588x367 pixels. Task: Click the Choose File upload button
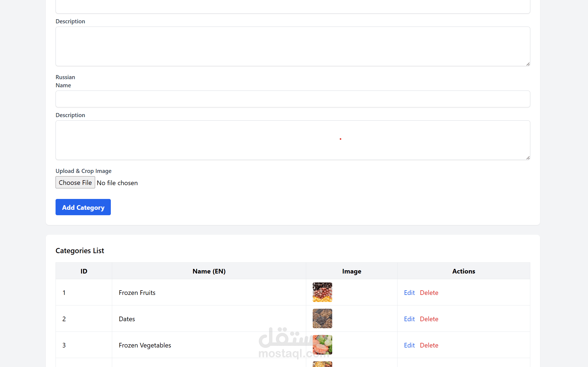pos(75,182)
